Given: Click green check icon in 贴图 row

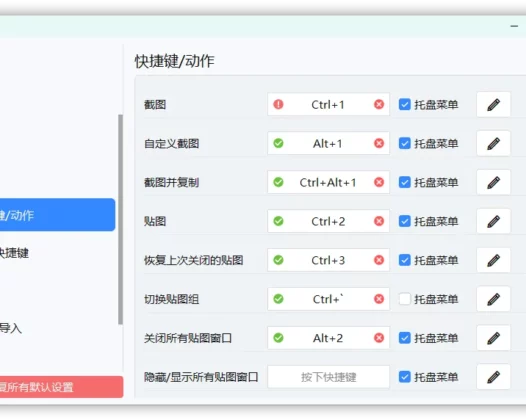Looking at the screenshot, I should (278, 221).
